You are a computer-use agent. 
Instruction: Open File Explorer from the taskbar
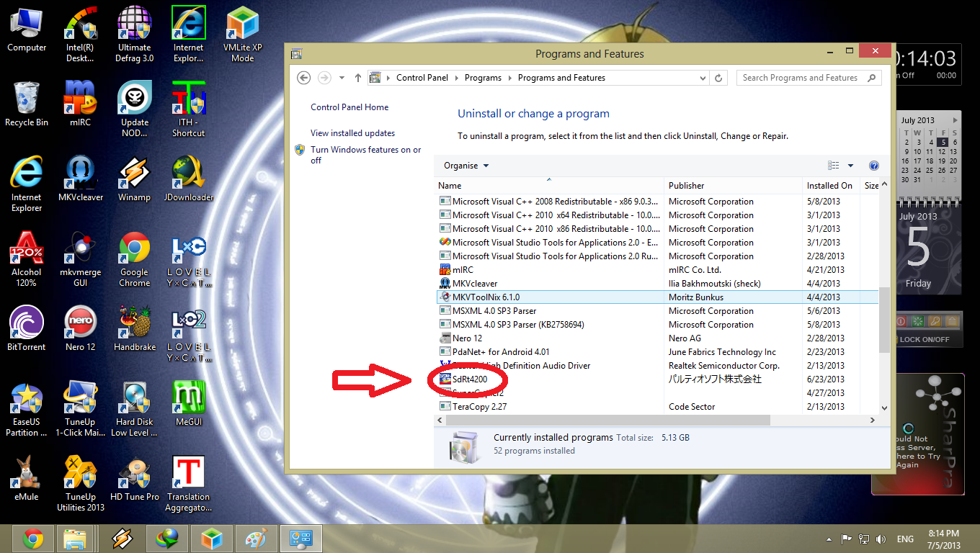pos(75,539)
